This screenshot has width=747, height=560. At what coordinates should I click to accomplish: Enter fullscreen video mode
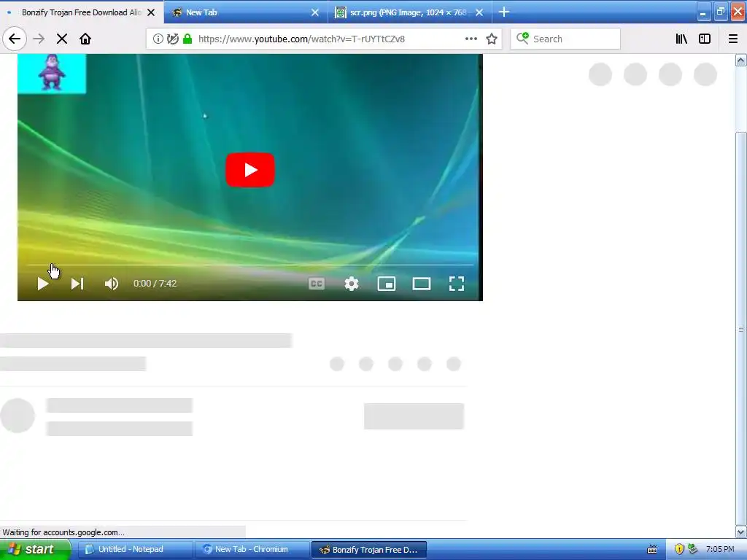point(457,284)
